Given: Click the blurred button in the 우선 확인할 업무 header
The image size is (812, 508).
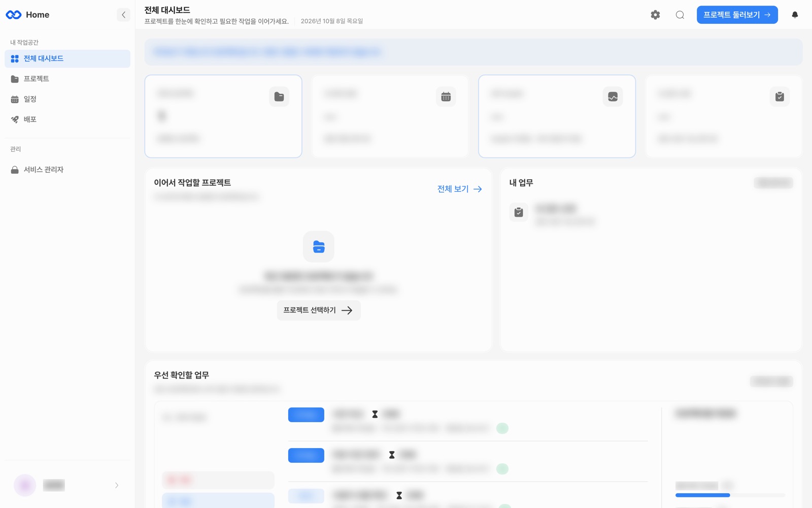Looking at the screenshot, I should coord(771,382).
